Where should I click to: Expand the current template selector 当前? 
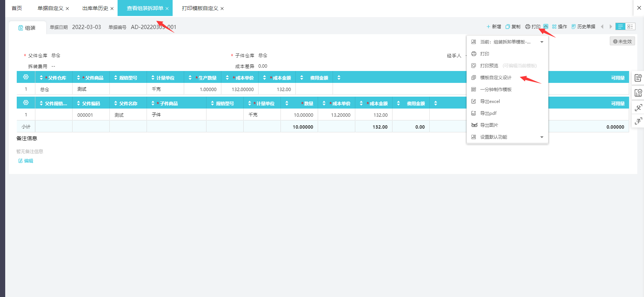click(x=542, y=42)
